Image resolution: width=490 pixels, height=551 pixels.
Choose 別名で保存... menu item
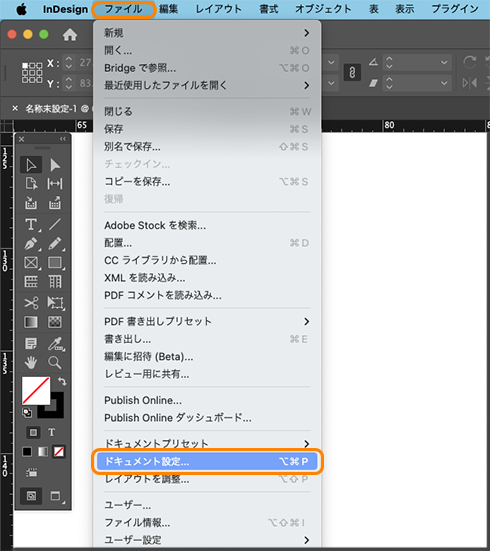(207, 147)
